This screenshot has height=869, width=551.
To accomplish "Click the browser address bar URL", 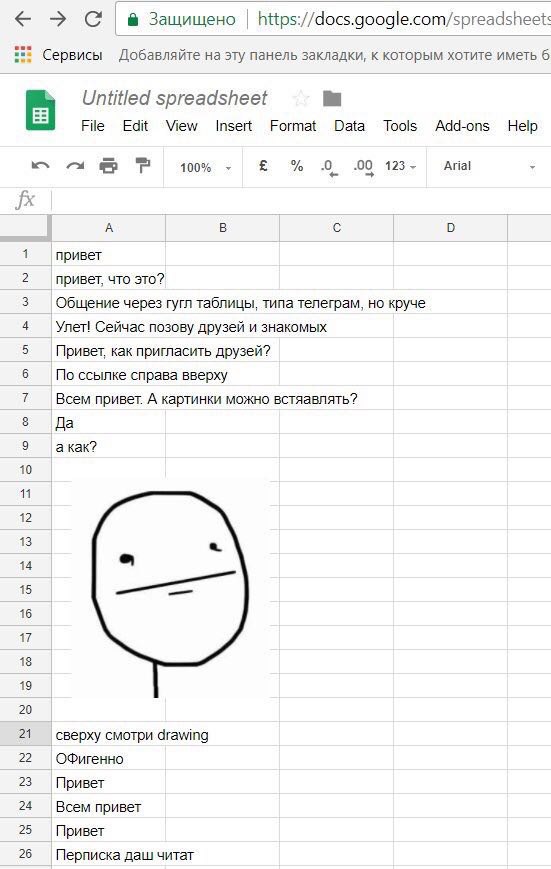I will click(x=404, y=19).
